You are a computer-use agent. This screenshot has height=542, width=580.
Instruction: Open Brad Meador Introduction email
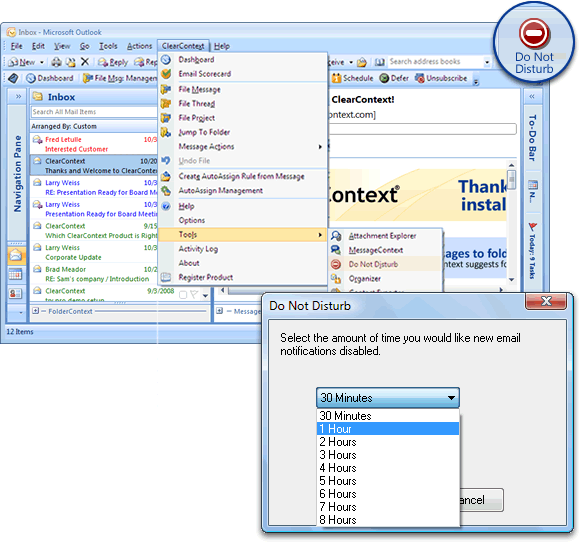94,274
